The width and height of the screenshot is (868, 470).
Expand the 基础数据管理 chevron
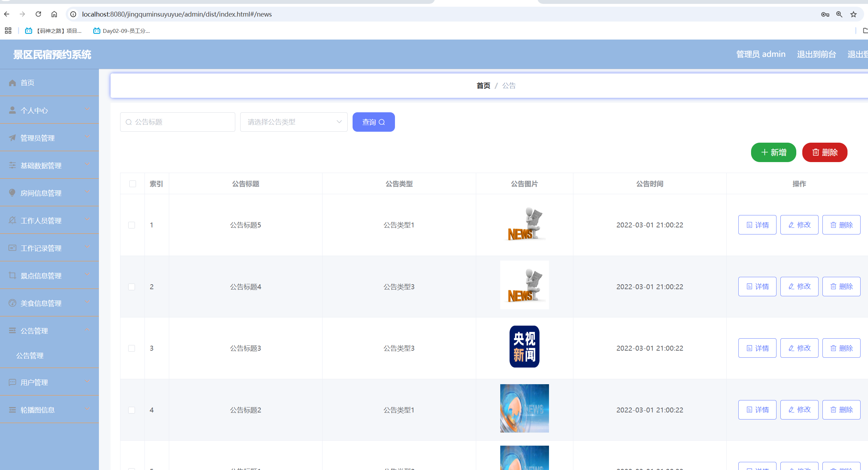[87, 164]
